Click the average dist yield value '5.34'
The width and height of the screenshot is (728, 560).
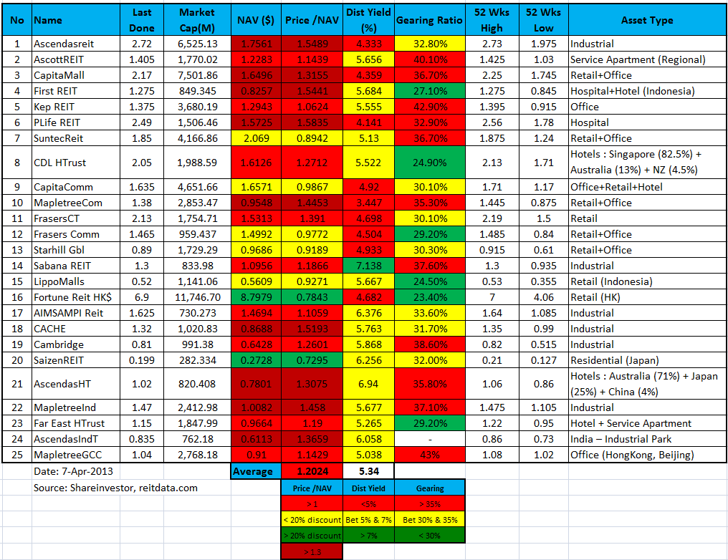click(368, 471)
